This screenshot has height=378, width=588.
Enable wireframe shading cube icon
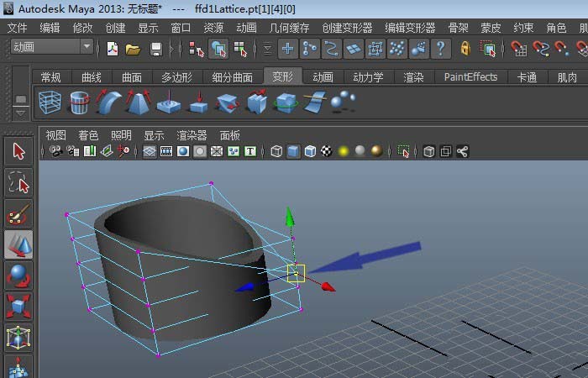[276, 151]
